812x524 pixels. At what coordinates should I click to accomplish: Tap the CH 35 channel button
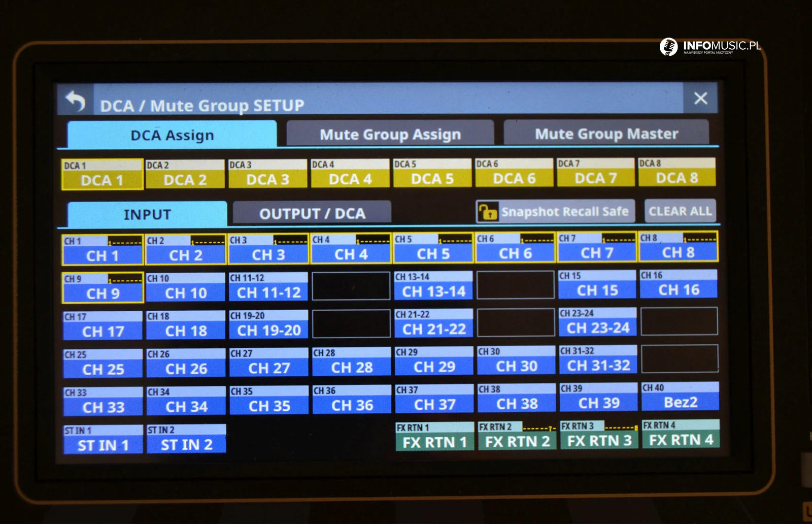pos(269,401)
